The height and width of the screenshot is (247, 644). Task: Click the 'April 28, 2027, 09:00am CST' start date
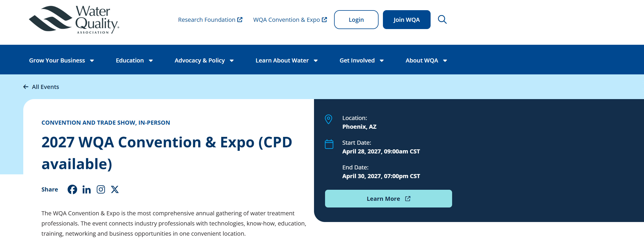tap(381, 151)
